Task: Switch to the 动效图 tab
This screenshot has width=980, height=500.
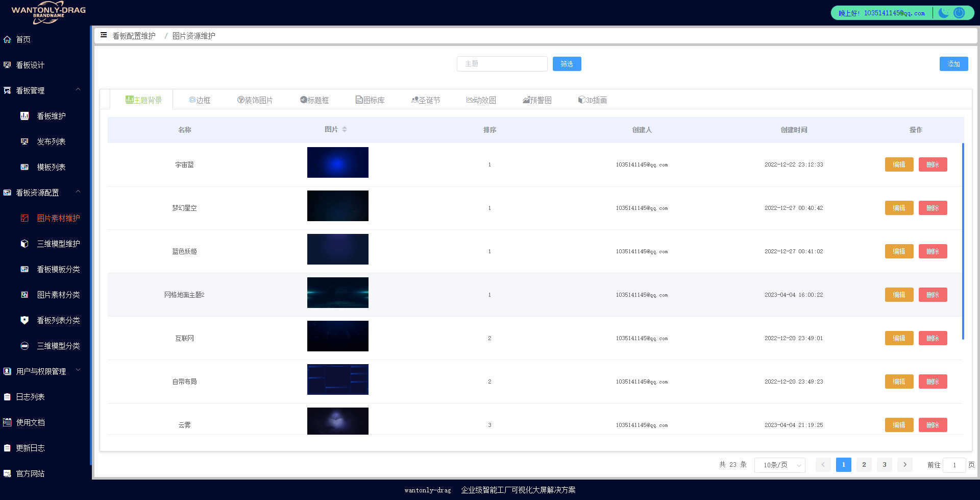Action: click(481, 100)
